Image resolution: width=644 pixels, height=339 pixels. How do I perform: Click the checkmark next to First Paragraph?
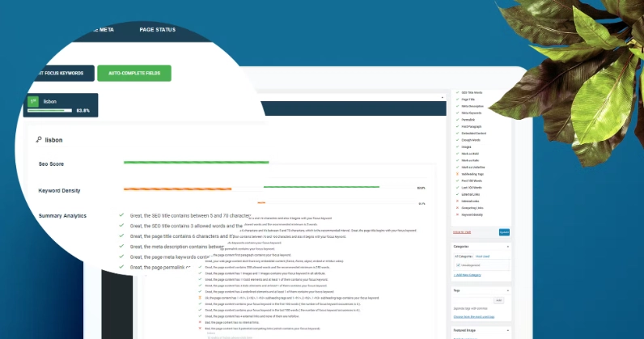(x=457, y=126)
